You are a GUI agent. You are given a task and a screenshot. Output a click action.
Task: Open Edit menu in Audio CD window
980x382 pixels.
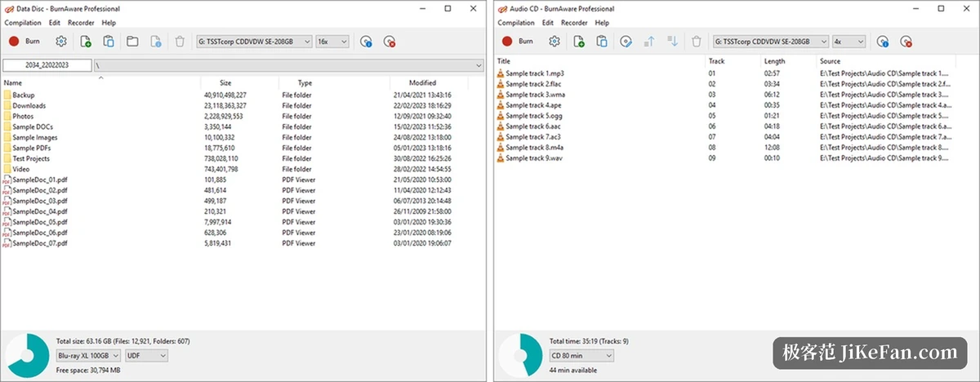(x=547, y=23)
